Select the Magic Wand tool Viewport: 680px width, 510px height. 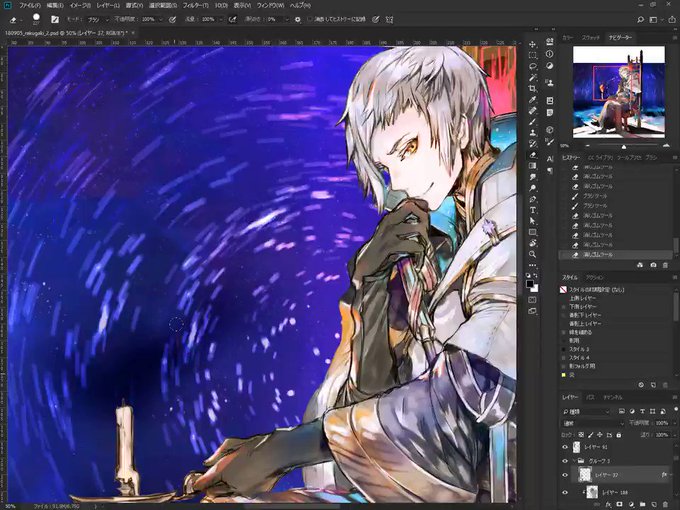pos(533,78)
